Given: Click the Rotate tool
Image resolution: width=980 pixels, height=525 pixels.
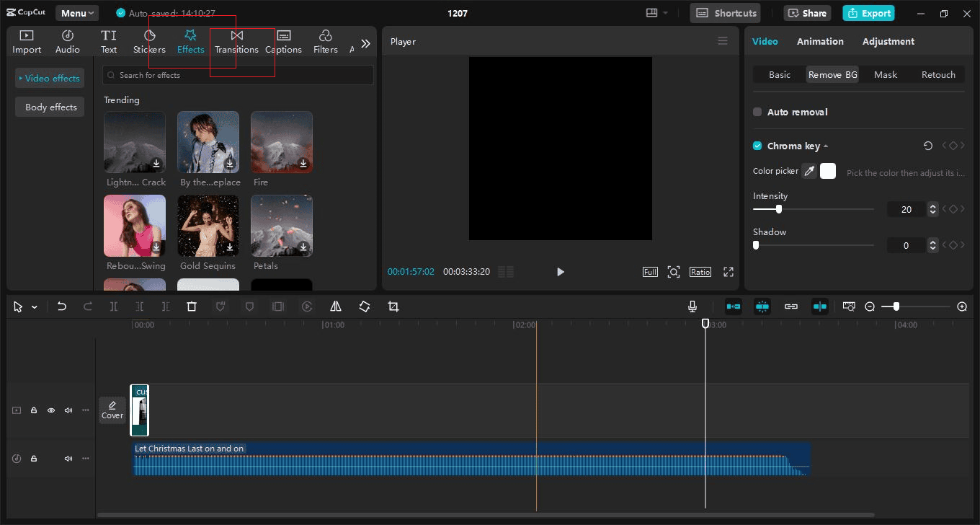Looking at the screenshot, I should coord(365,306).
